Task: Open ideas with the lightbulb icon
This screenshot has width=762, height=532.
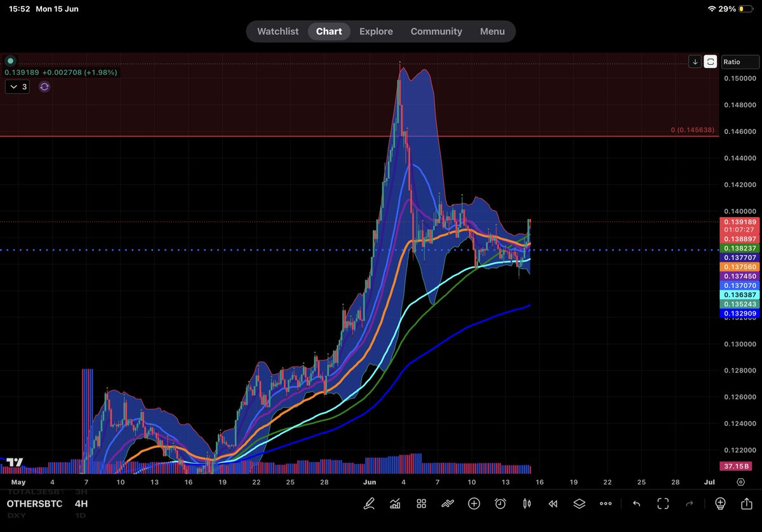Action: [x=720, y=503]
